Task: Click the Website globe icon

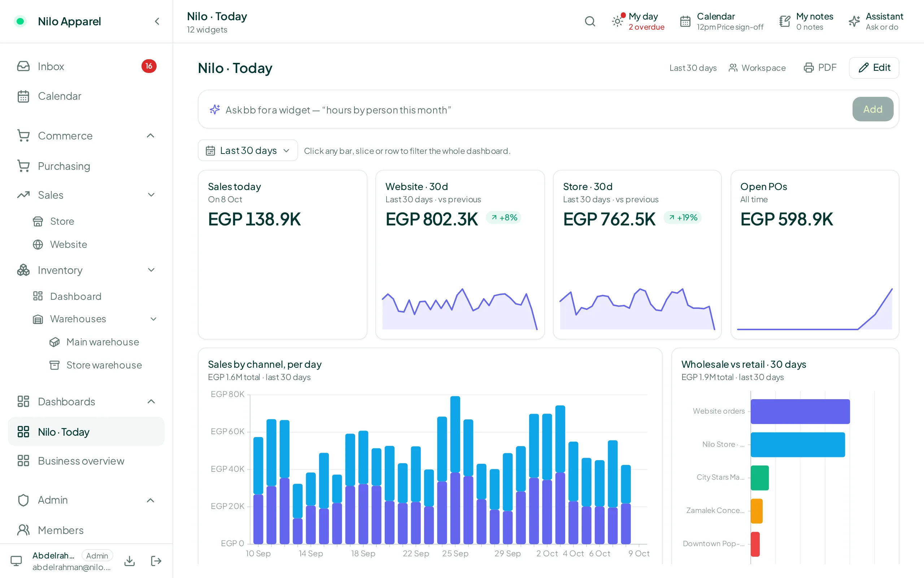Action: (x=38, y=244)
